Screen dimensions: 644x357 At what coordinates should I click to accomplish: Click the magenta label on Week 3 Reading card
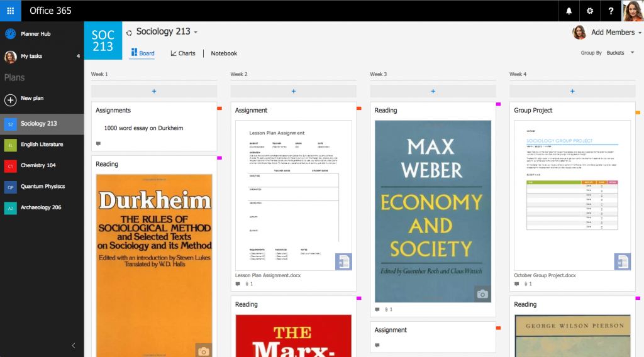(498, 104)
